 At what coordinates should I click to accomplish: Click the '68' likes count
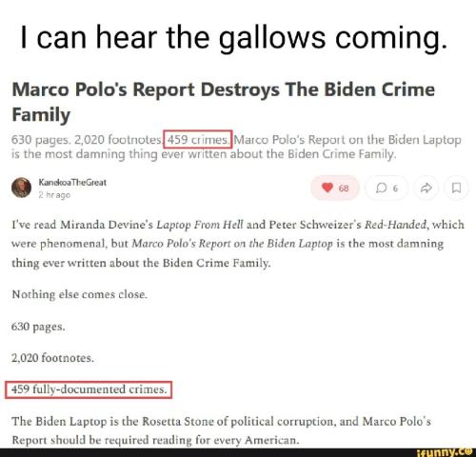click(x=344, y=189)
